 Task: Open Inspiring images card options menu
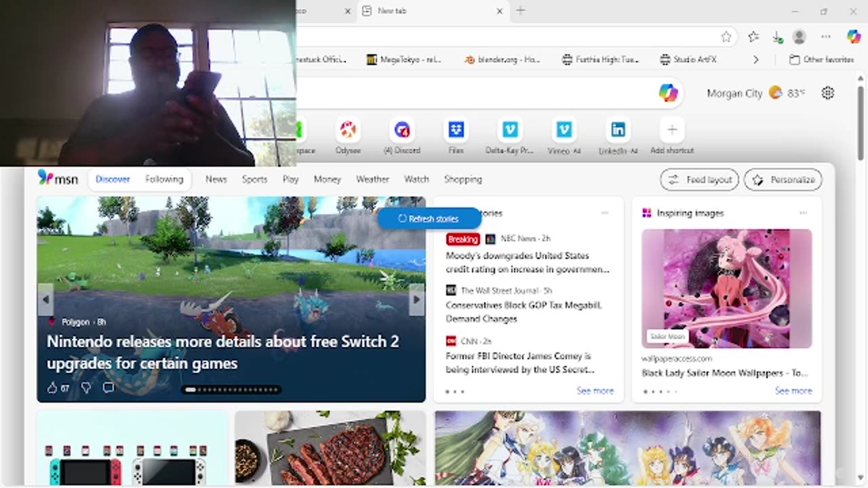pyautogui.click(x=804, y=213)
